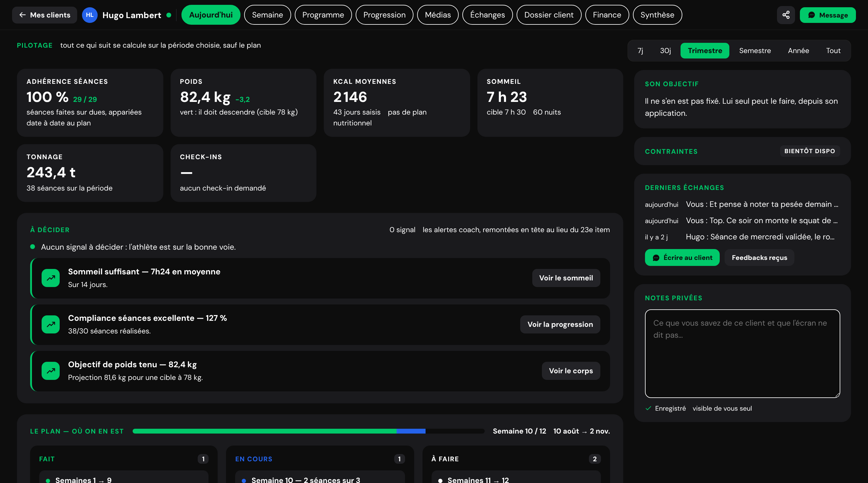Click Voir le corps button
The image size is (868, 483).
[571, 371]
